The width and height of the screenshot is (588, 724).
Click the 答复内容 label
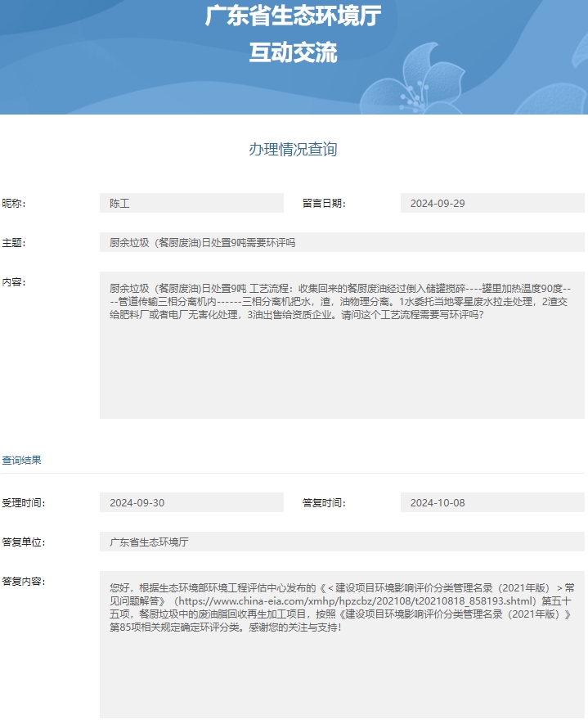point(24,581)
